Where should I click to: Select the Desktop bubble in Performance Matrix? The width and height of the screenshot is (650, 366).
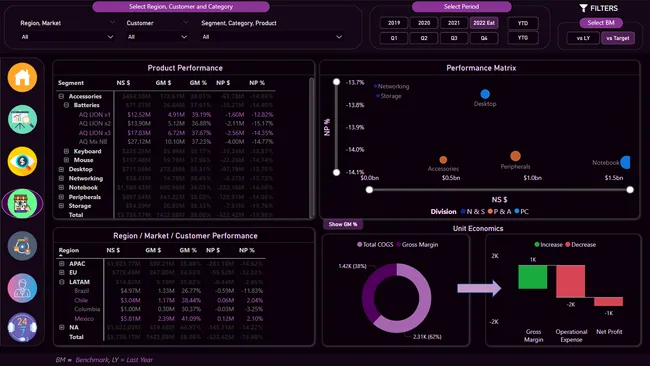(x=485, y=94)
